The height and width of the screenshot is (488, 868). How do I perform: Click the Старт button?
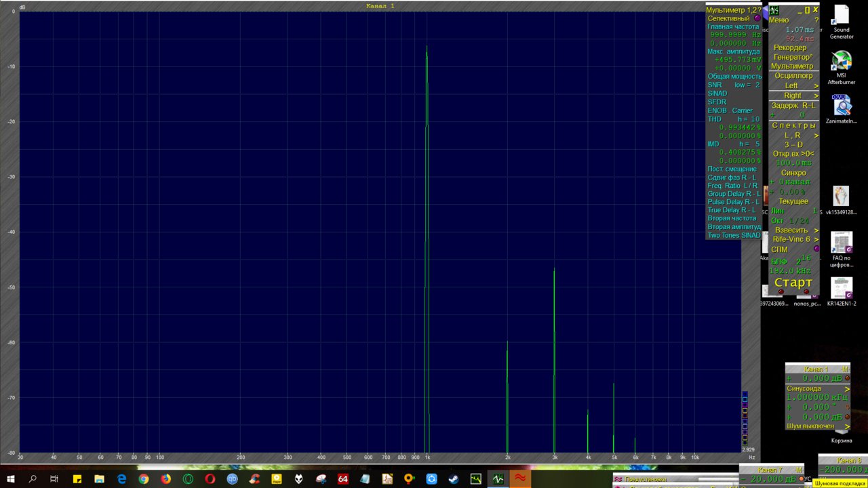(793, 283)
